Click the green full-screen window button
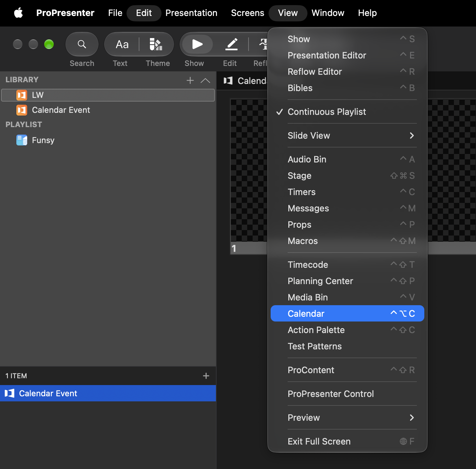 pos(49,44)
